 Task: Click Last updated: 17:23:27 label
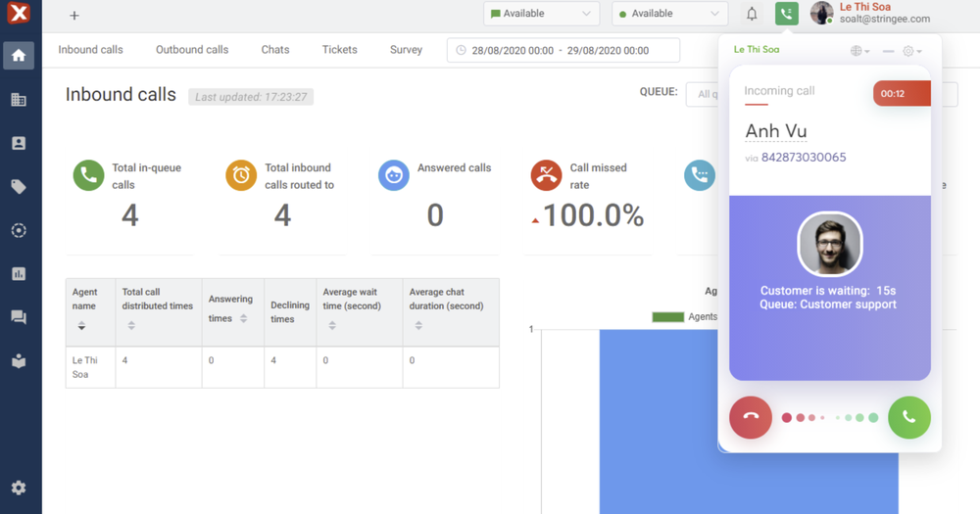(251, 97)
